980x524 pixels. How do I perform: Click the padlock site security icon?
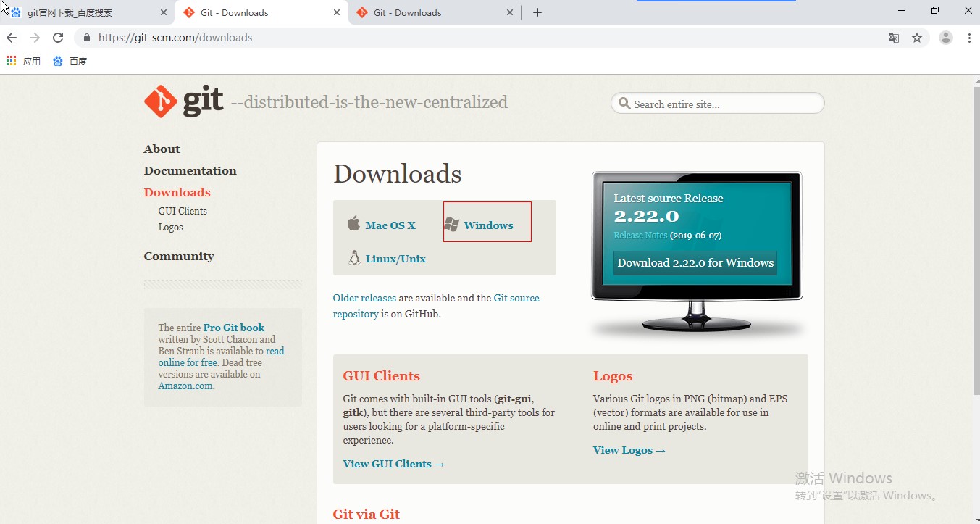[x=87, y=38]
